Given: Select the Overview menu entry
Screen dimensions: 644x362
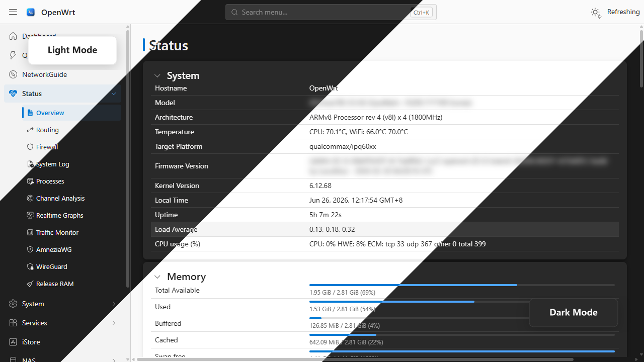Looking at the screenshot, I should coord(71,113).
